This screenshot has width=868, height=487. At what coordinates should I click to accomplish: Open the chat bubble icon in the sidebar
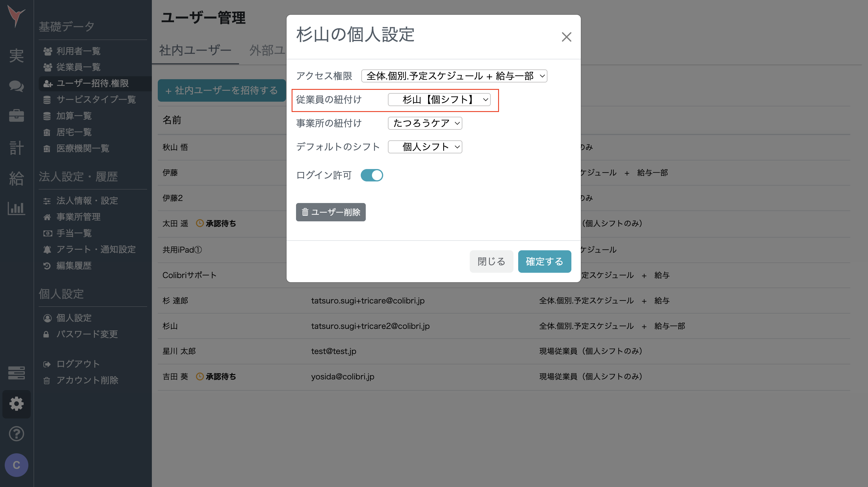click(x=17, y=86)
